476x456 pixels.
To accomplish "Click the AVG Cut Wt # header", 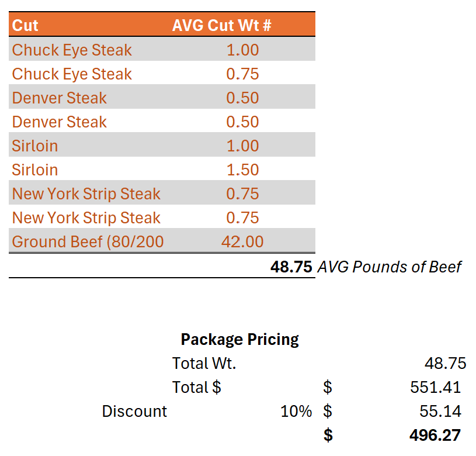I will pyautogui.click(x=222, y=26).
